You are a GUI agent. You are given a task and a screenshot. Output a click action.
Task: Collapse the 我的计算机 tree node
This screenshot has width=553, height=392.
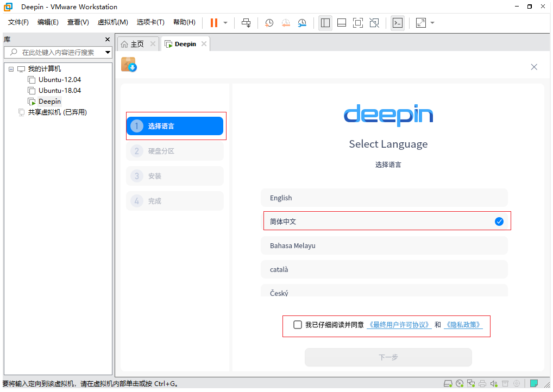[x=11, y=69]
